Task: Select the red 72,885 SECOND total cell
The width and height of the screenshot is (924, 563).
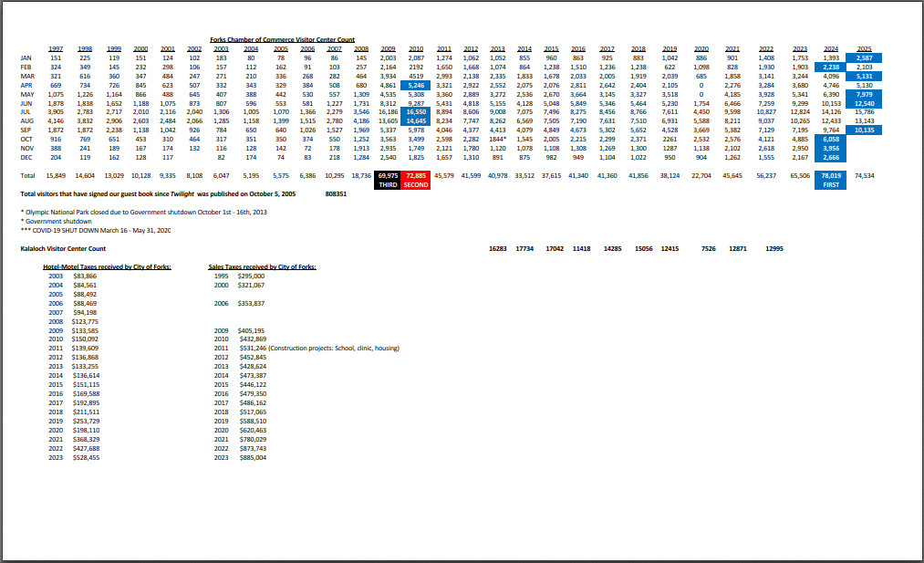Action: coord(416,178)
